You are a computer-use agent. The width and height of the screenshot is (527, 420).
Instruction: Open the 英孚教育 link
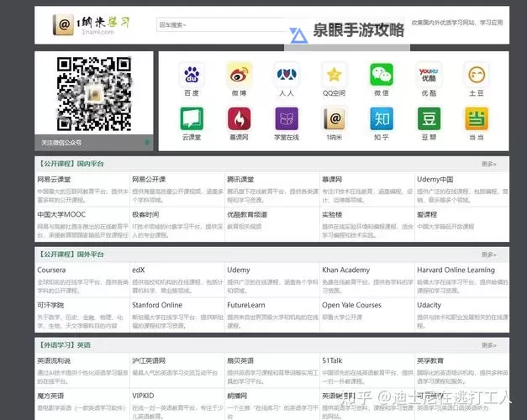(430, 360)
